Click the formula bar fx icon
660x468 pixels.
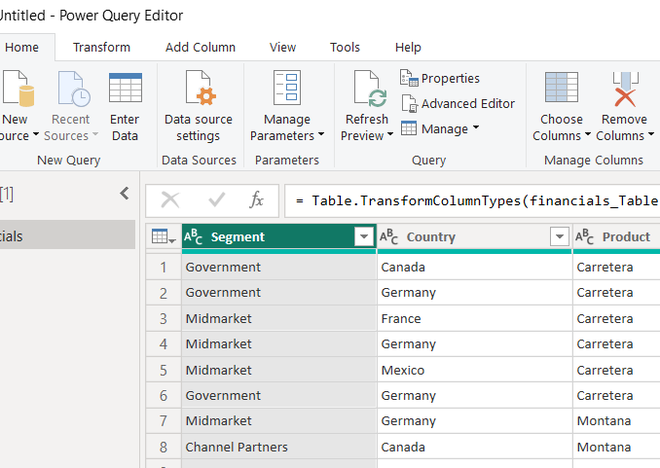click(x=257, y=200)
